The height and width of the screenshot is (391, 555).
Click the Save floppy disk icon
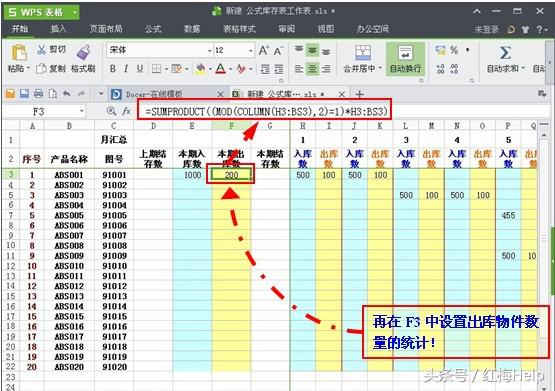click(24, 94)
